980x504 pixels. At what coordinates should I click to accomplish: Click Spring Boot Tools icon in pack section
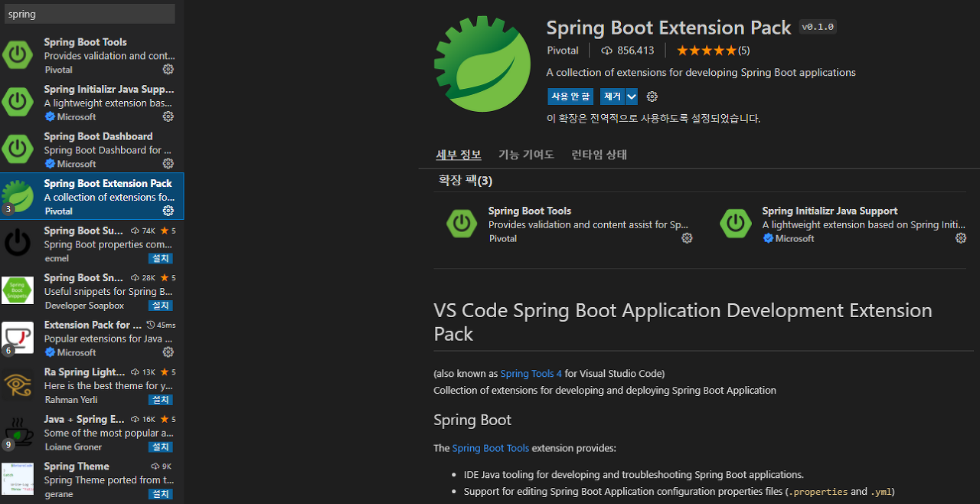[x=462, y=224]
